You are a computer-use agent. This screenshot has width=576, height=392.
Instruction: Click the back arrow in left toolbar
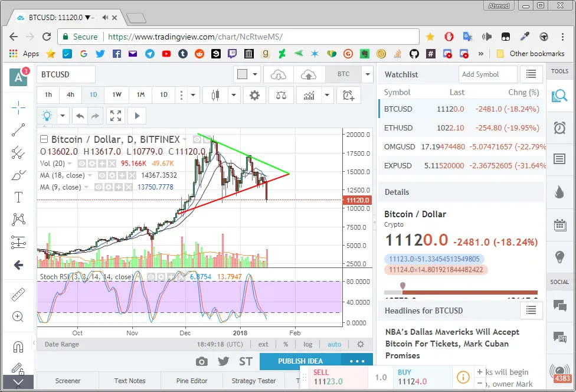pyautogui.click(x=18, y=265)
